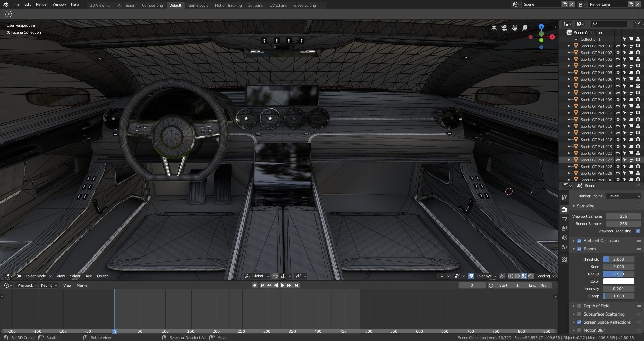Image resolution: width=644 pixels, height=341 pixels.
Task: Open the View Layer properties tab
Action: 564,228
